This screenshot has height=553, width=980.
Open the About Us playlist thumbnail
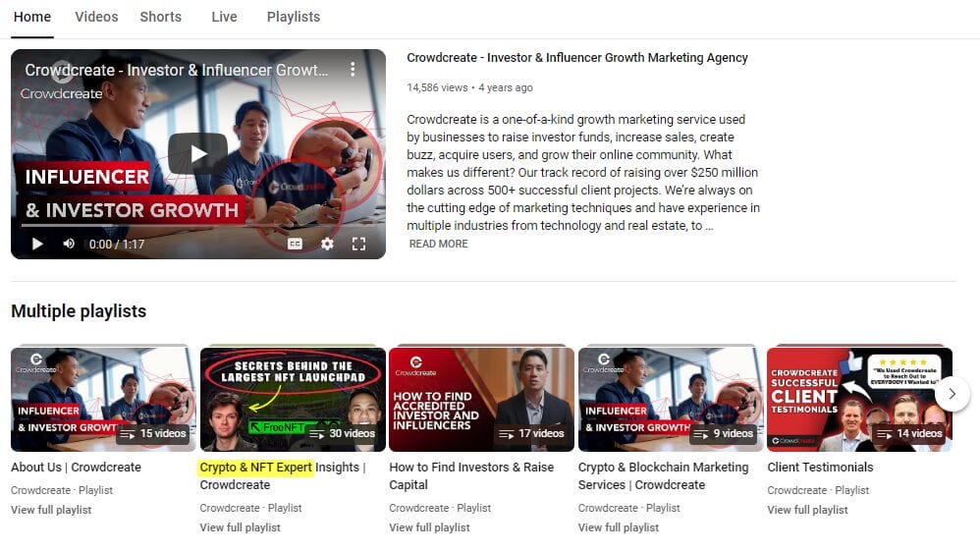click(x=103, y=398)
